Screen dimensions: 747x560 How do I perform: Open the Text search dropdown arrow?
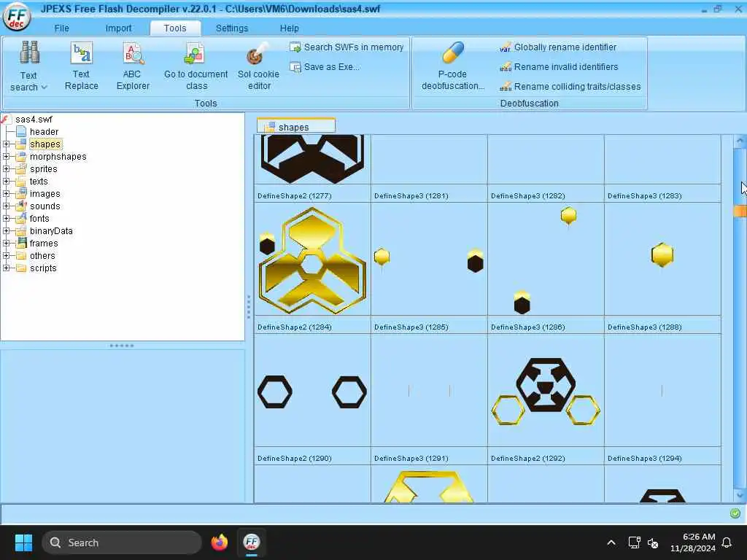(x=44, y=87)
